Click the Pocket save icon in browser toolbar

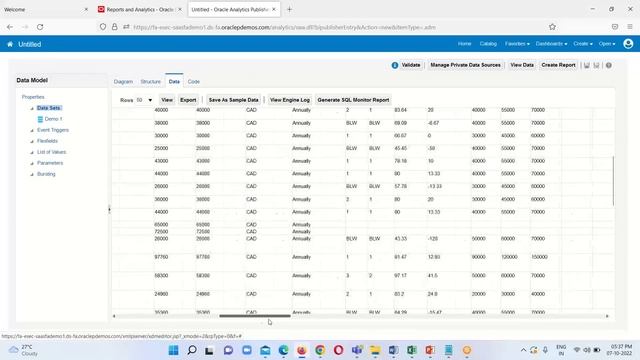615,27
